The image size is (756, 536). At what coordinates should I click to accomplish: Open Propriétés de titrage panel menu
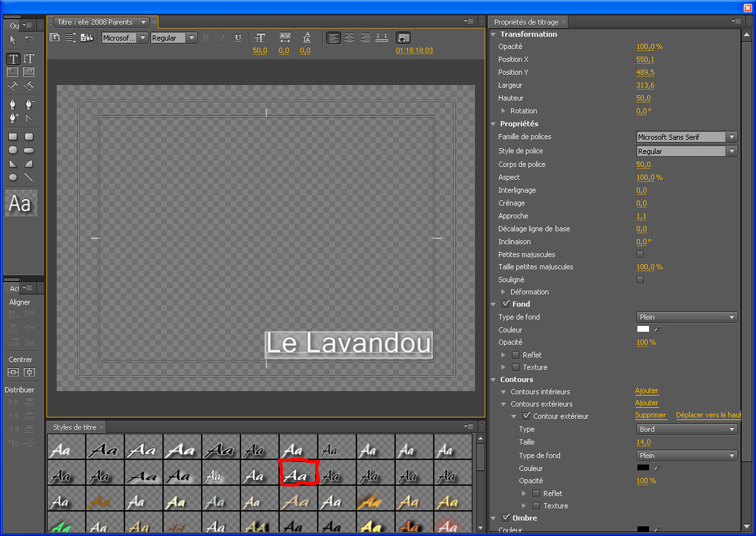click(x=736, y=21)
